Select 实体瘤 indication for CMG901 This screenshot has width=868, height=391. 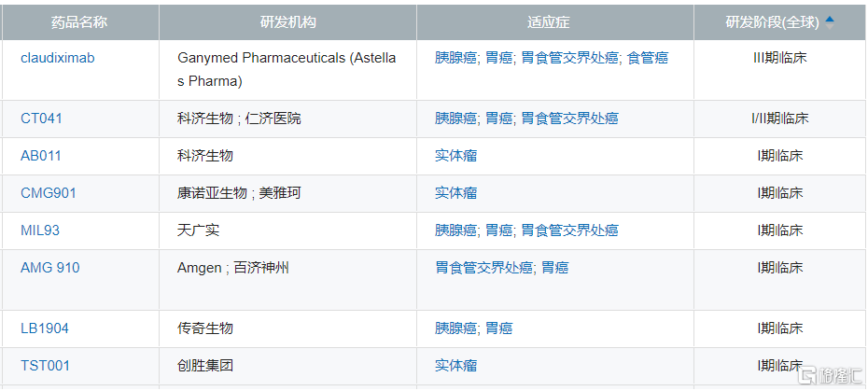(x=456, y=193)
